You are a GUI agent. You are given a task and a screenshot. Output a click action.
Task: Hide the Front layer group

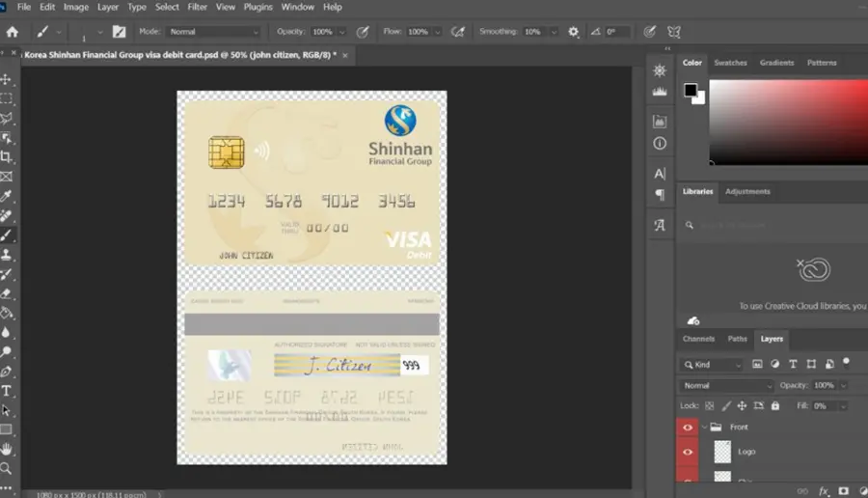pos(688,428)
